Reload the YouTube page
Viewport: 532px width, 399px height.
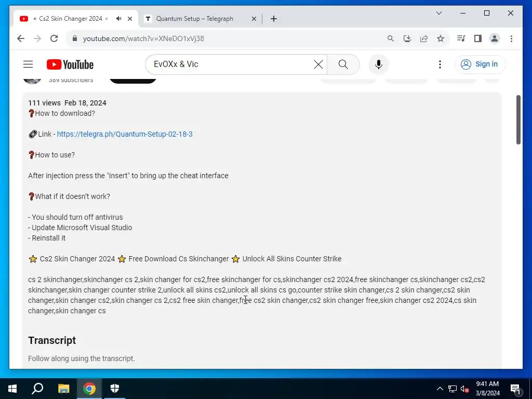(54, 38)
